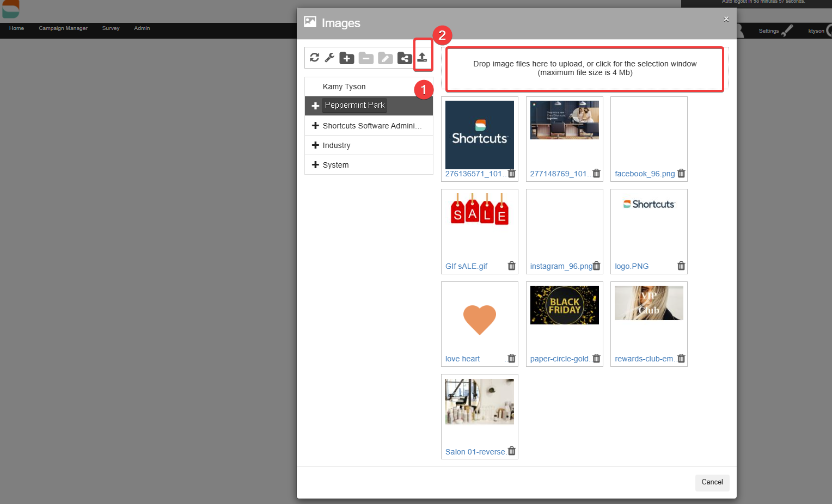Click the refresh icon in folder toolbar
This screenshot has width=832, height=504.
click(314, 58)
